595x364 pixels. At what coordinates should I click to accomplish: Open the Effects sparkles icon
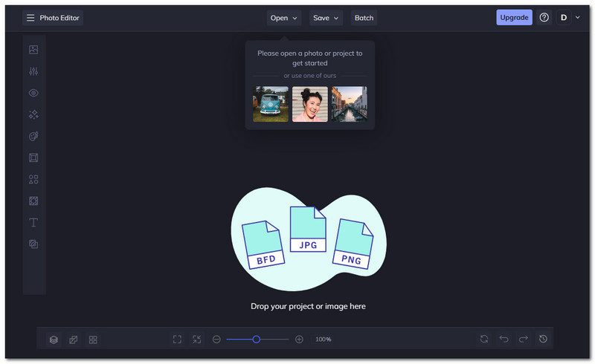coord(33,114)
